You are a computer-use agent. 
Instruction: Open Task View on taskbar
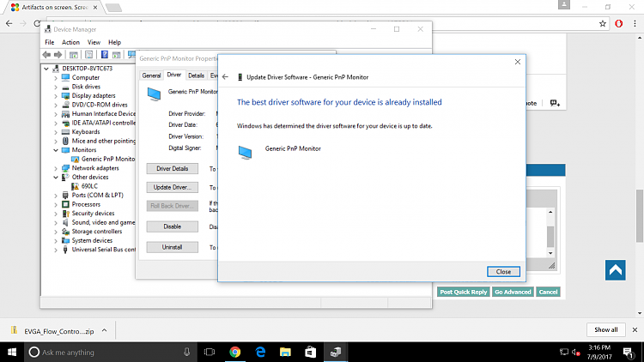pyautogui.click(x=210, y=353)
